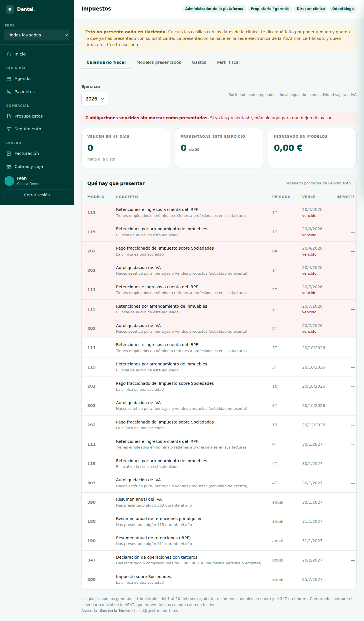Image resolution: width=364 pixels, height=621 pixels.
Task: Click the Ingresado en modelos card
Action: point(312,148)
